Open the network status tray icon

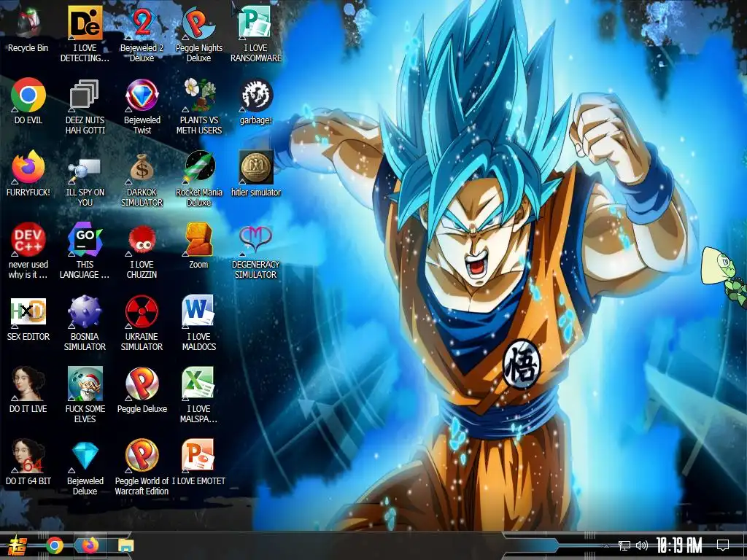click(624, 545)
